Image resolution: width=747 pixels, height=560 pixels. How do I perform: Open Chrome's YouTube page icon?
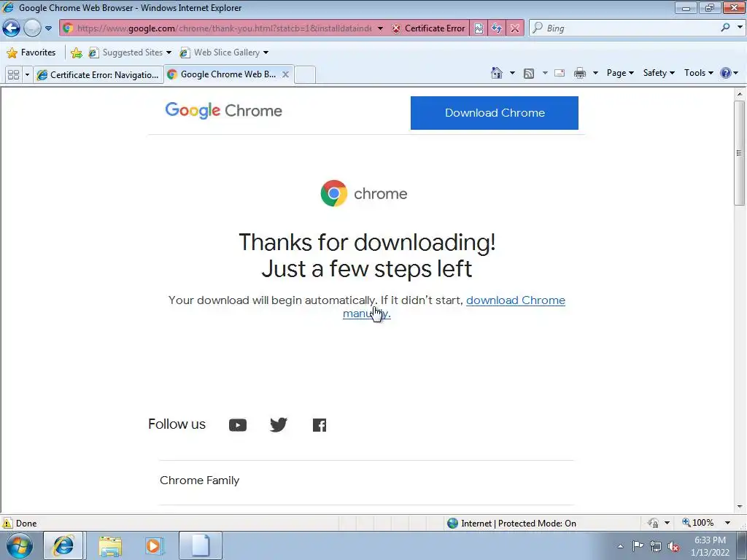coord(238,425)
